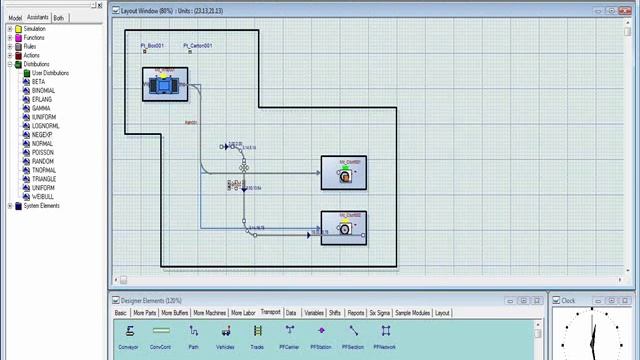Screen dimensions: 640x360
Task: Click the BETA distribution icon
Action: (x=27, y=82)
